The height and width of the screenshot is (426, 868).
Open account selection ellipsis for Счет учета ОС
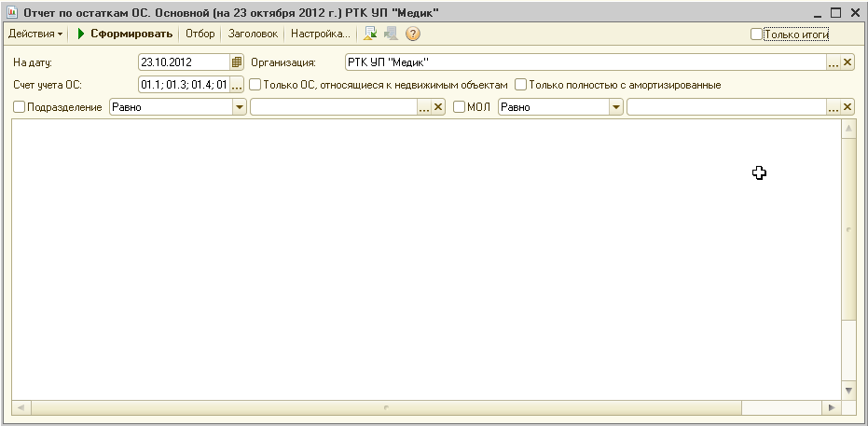(x=237, y=85)
